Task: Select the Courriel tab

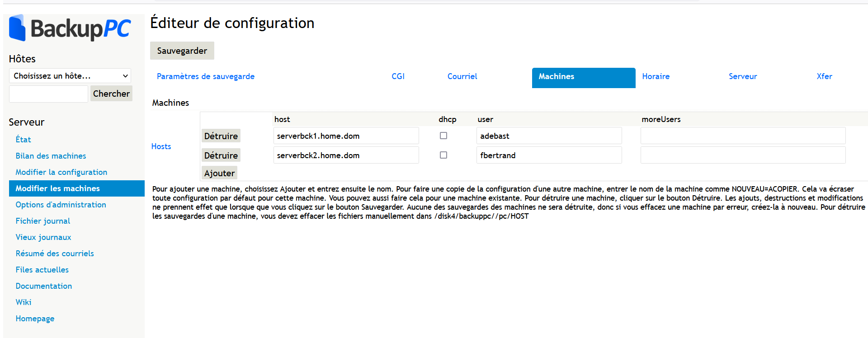Action: click(x=462, y=76)
